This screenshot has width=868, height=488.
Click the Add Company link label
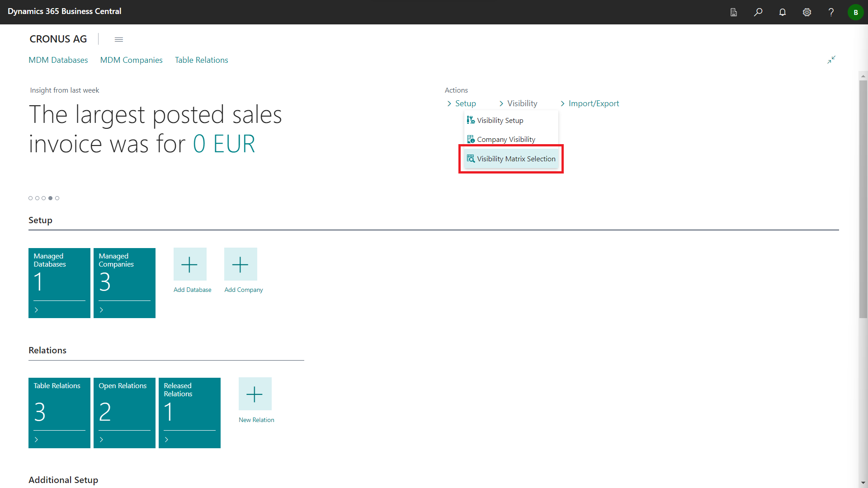tap(244, 290)
